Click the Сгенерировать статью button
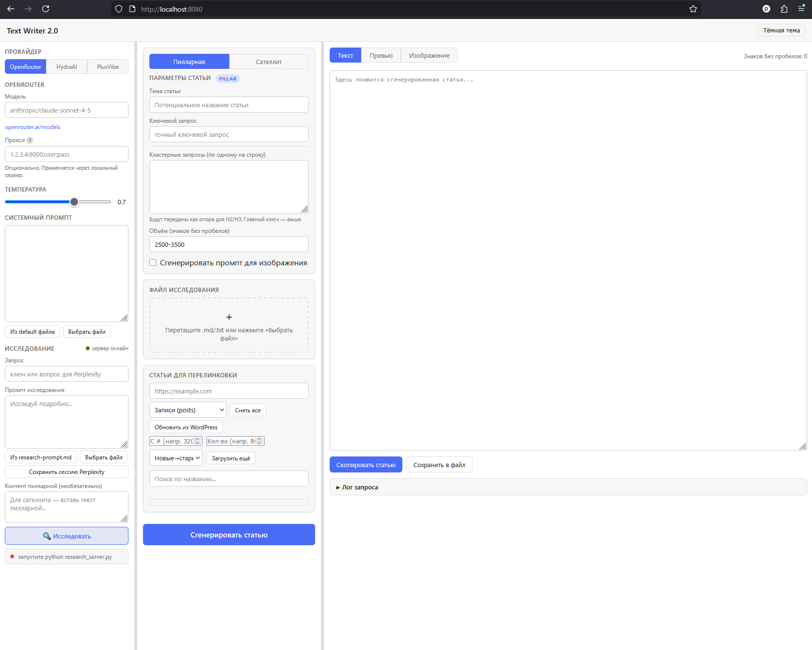The height and width of the screenshot is (650, 812). [229, 535]
